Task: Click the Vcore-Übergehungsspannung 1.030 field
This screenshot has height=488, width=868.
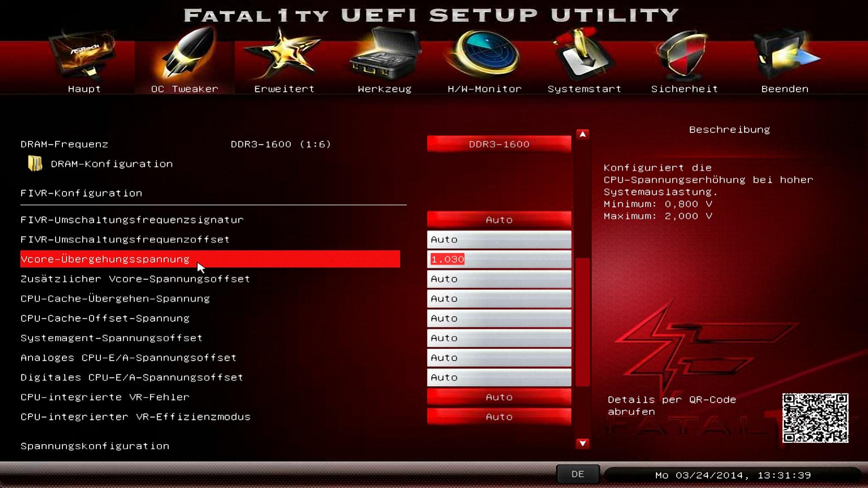Action: coord(499,259)
